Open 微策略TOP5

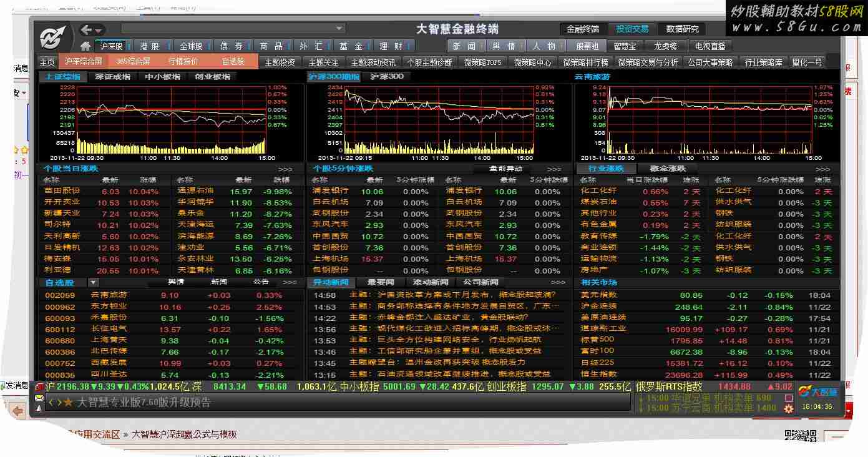[482, 62]
